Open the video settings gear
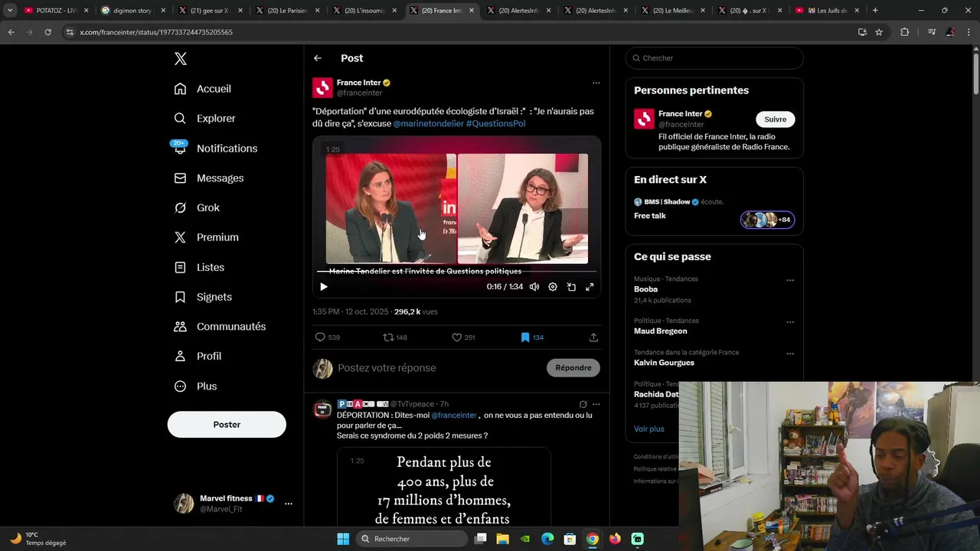The width and height of the screenshot is (980, 551). tap(553, 287)
